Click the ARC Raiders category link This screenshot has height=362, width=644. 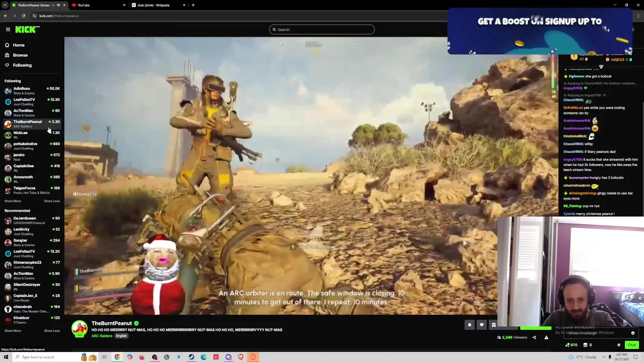click(x=102, y=336)
